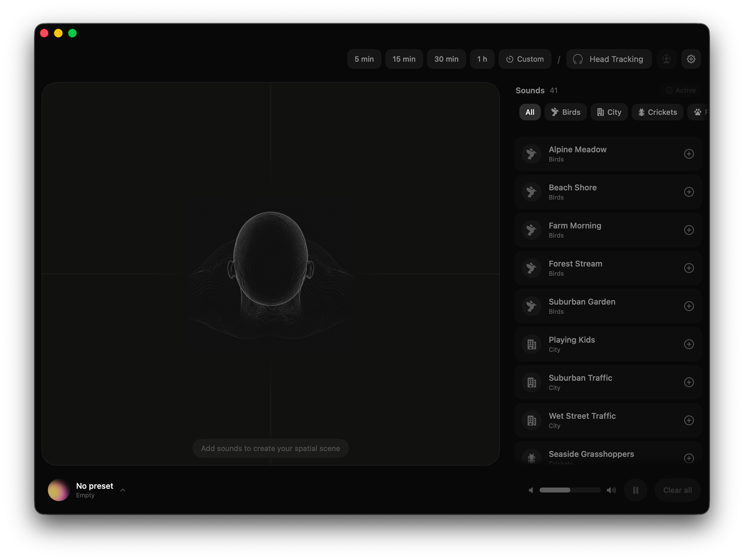
Task: Click the bird icon beside Suburban Garden
Action: 532,306
